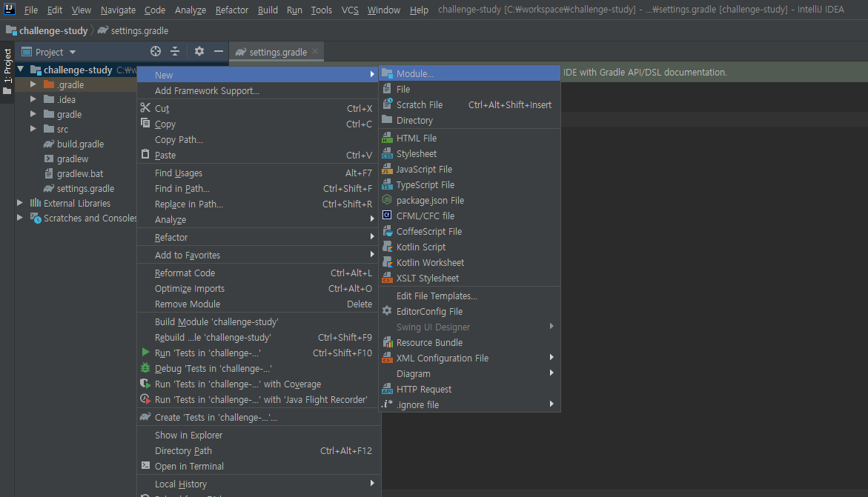Click the collapse all icon in Project panel
This screenshot has width=868, height=497.
[175, 51]
